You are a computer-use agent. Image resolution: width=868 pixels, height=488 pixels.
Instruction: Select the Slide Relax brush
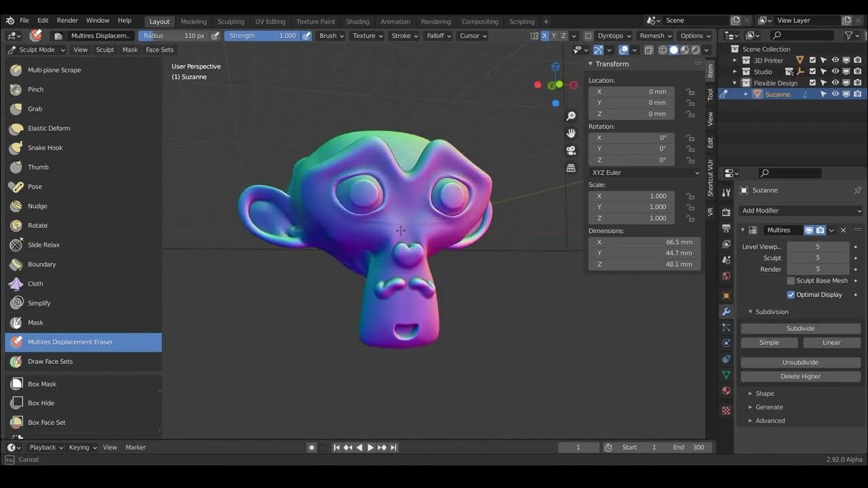(83, 245)
